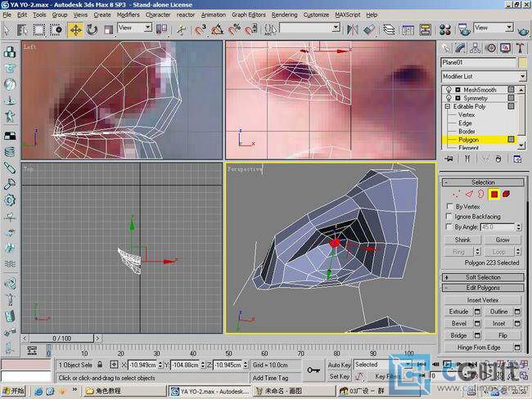The image size is (532, 399).
Task: Toggle Auto Key animation mode
Action: (339, 365)
